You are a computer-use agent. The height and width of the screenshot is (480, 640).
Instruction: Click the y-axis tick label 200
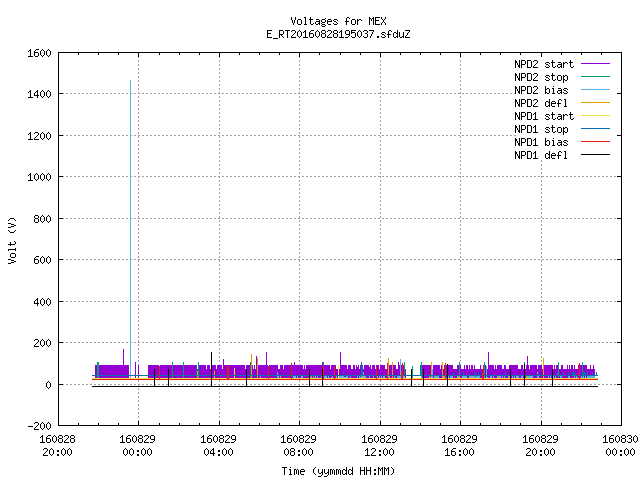(x=42, y=343)
